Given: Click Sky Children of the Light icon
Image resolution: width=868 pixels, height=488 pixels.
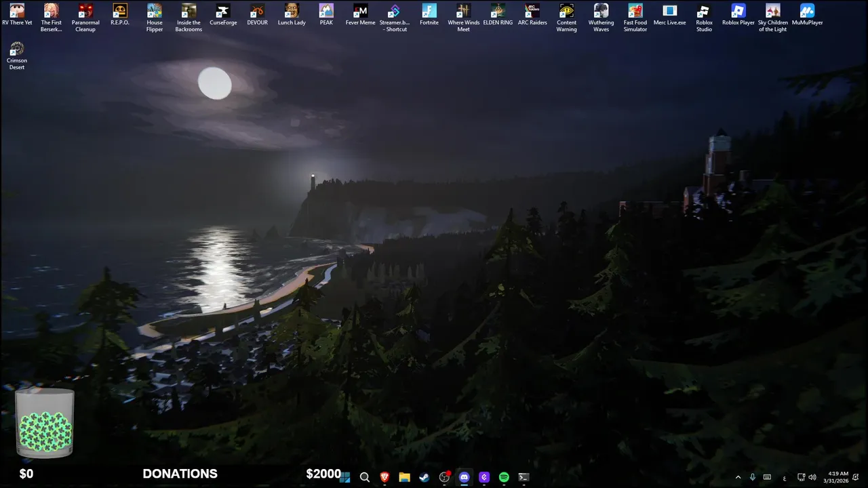Looking at the screenshot, I should 773,17.
